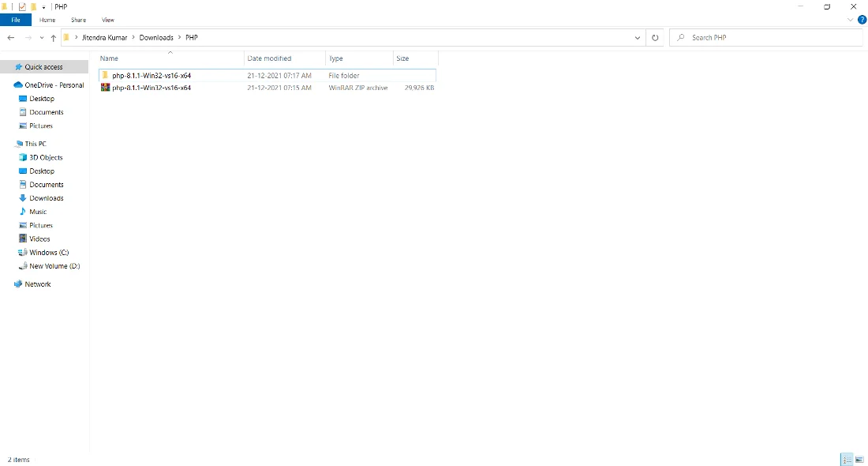Open the Home ribbon tab
Viewport: 868px width, 466px height.
coord(47,20)
